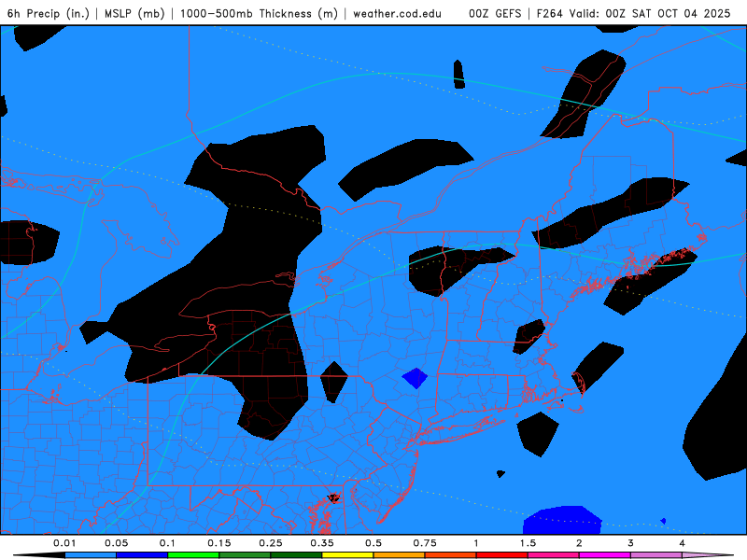The width and height of the screenshot is (747, 560).
Task: Click the weather.cod.edu source text
Action: coord(398,13)
